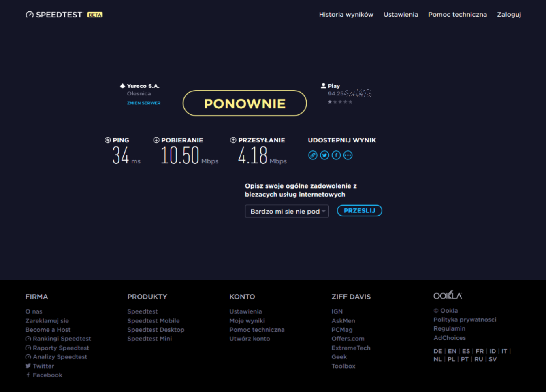Viewport: 546px width, 392px height.
Task: Open the Rankingi Speedtest footer link
Action: click(62, 339)
